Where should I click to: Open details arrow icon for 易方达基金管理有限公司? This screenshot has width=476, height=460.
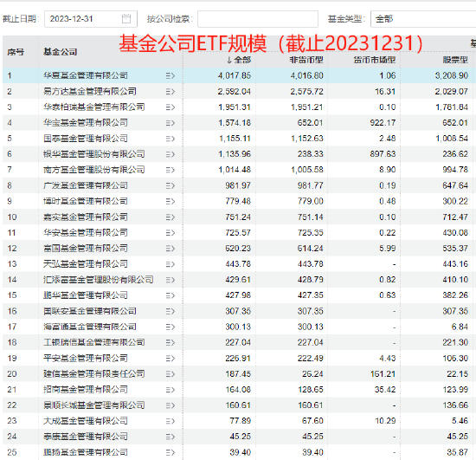[x=170, y=92]
